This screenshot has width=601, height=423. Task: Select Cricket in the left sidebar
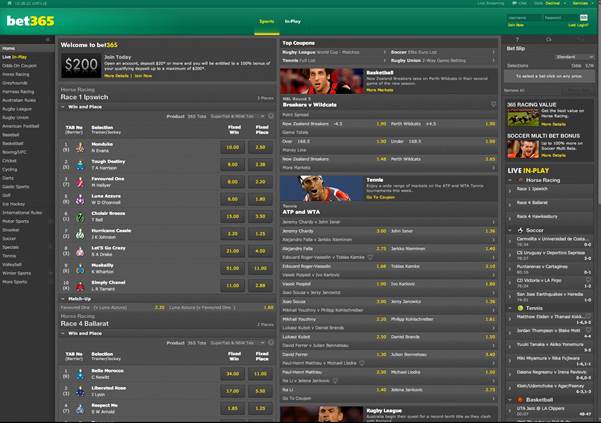point(27,161)
